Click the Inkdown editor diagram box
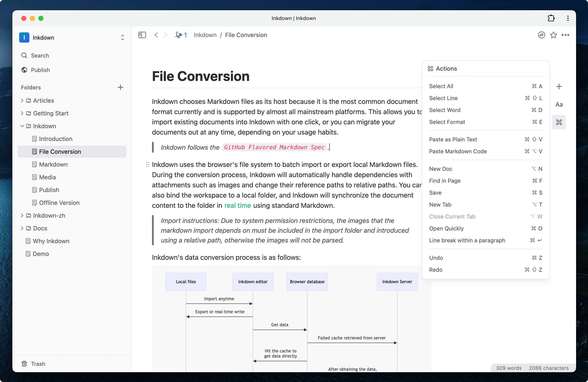Viewport: 588px width, 382px height. (253, 282)
